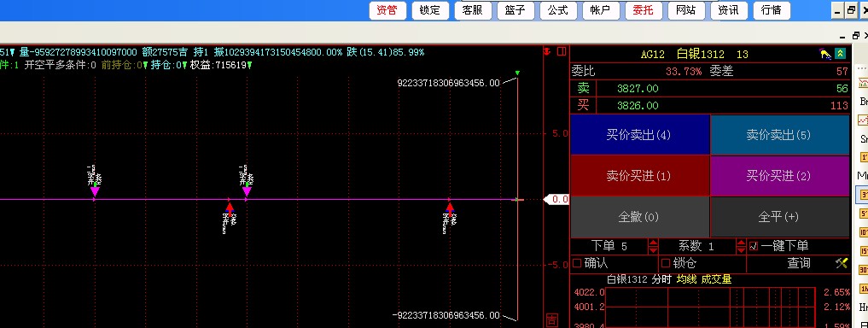Enable the 确认 checkbox
Image resolution: width=868 pixels, height=328 pixels.
[577, 262]
